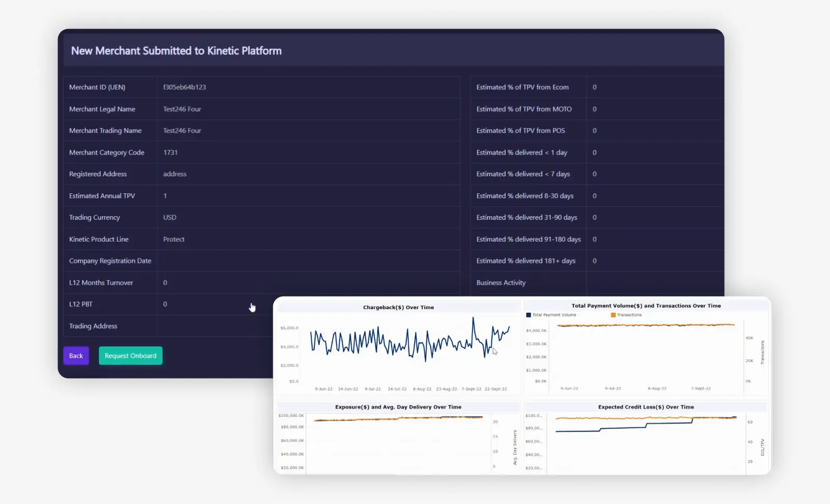Select merchant ID value f305eb64b123
The height and width of the screenshot is (504, 830).
(x=185, y=87)
